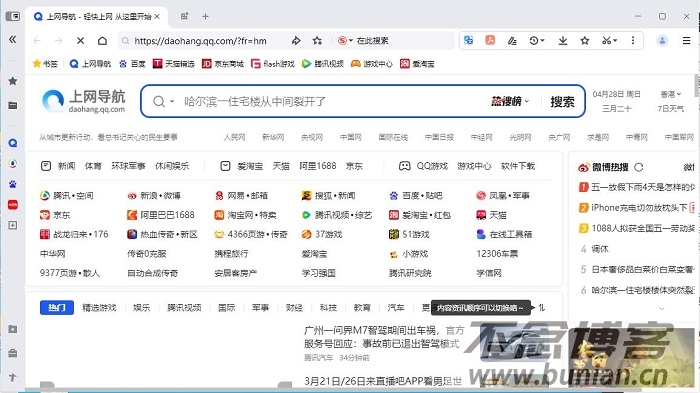Click the sidebar add plus icon

[x=12, y=225]
